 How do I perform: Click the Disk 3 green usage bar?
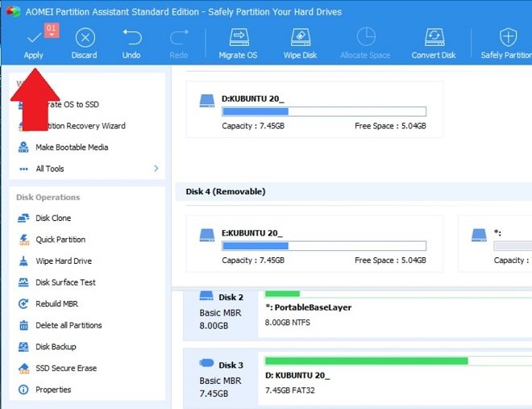click(367, 361)
